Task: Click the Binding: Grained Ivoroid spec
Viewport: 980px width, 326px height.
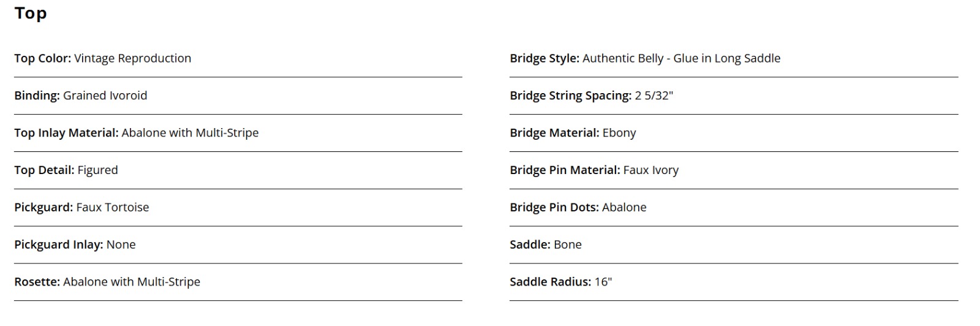Action: point(81,96)
